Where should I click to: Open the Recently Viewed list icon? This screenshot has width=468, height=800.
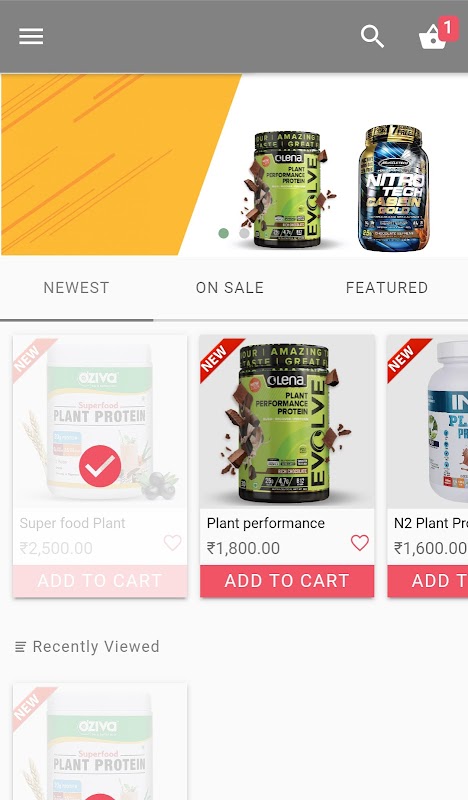coord(20,647)
